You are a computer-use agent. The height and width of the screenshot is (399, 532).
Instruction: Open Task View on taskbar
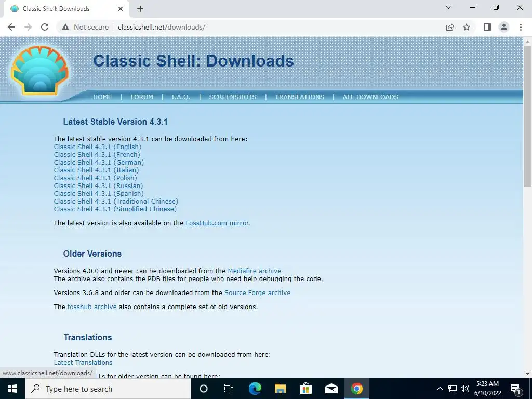pyautogui.click(x=229, y=389)
